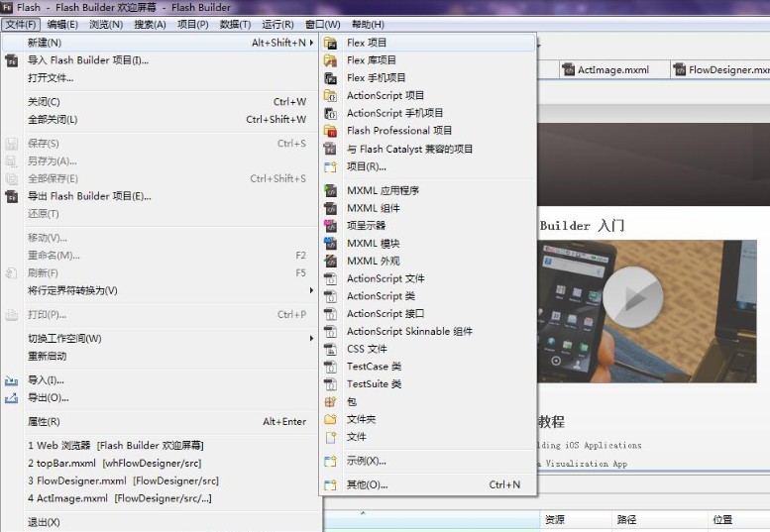Open recent file 2 topBar.mxml
This screenshot has width=770, height=532.
[114, 463]
